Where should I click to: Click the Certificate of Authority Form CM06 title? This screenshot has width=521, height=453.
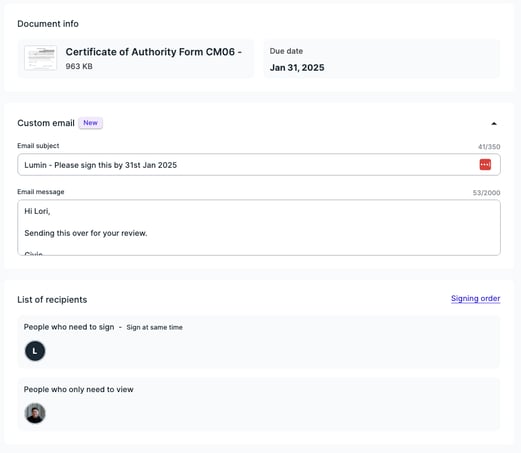coord(153,52)
